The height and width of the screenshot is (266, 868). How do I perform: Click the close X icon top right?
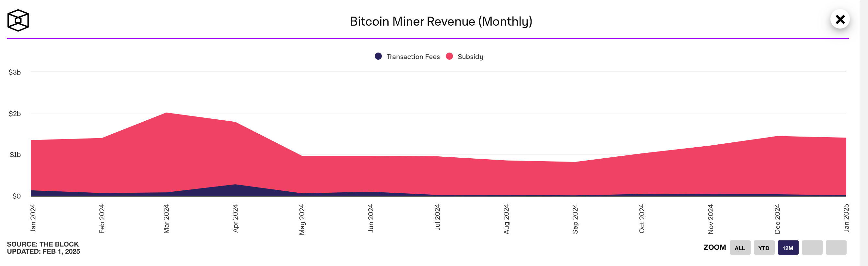[x=840, y=20]
